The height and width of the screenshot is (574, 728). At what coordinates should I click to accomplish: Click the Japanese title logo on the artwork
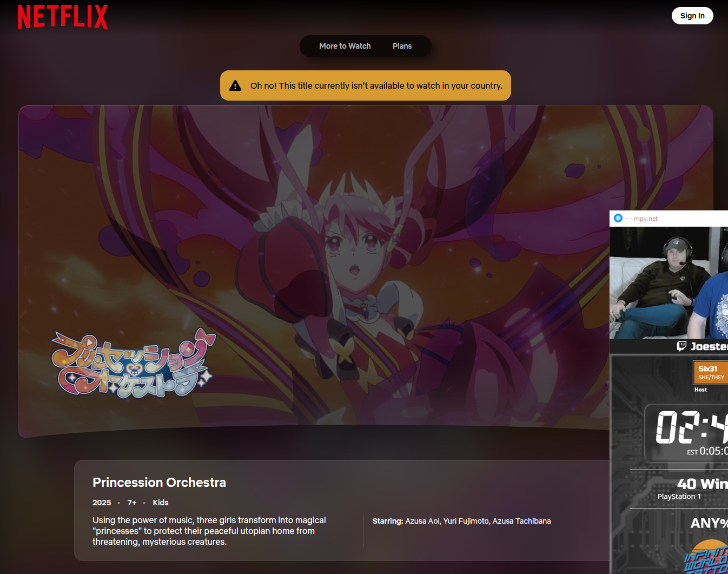pyautogui.click(x=133, y=364)
